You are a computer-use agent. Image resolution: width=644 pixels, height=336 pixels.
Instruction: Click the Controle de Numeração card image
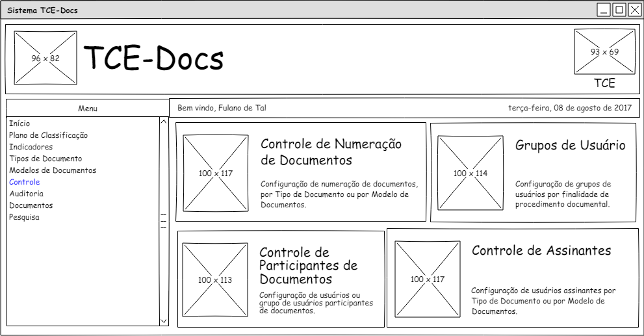point(215,173)
